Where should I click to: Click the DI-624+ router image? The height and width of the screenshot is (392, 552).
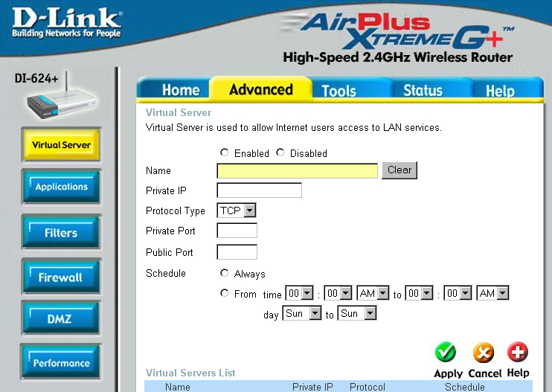[61, 97]
